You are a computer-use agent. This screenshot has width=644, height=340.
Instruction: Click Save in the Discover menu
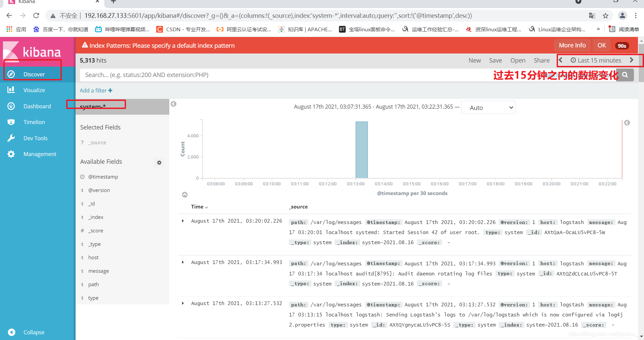click(496, 60)
